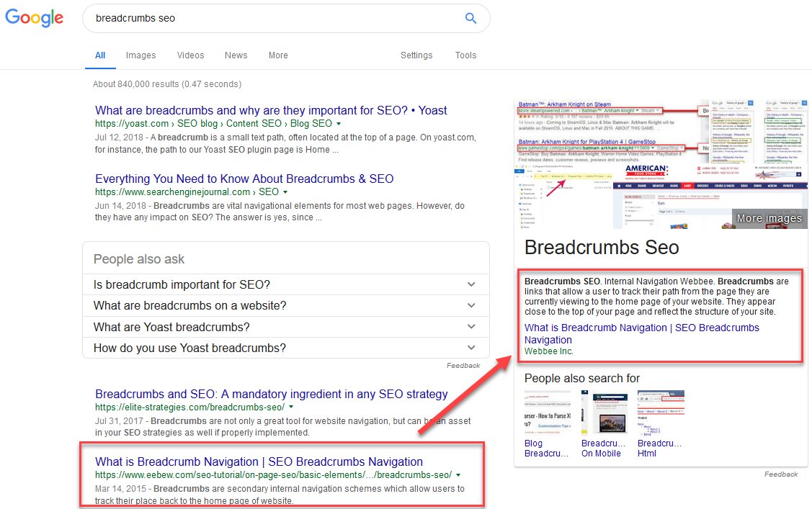The image size is (812, 509).
Task: Click Breadcru... On Mobile label link
Action: click(603, 449)
